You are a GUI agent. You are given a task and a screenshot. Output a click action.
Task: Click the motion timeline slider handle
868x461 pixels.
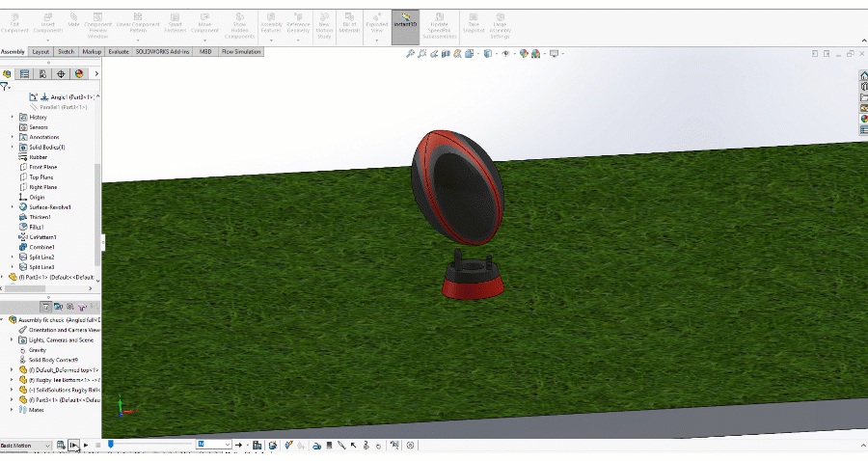click(111, 445)
